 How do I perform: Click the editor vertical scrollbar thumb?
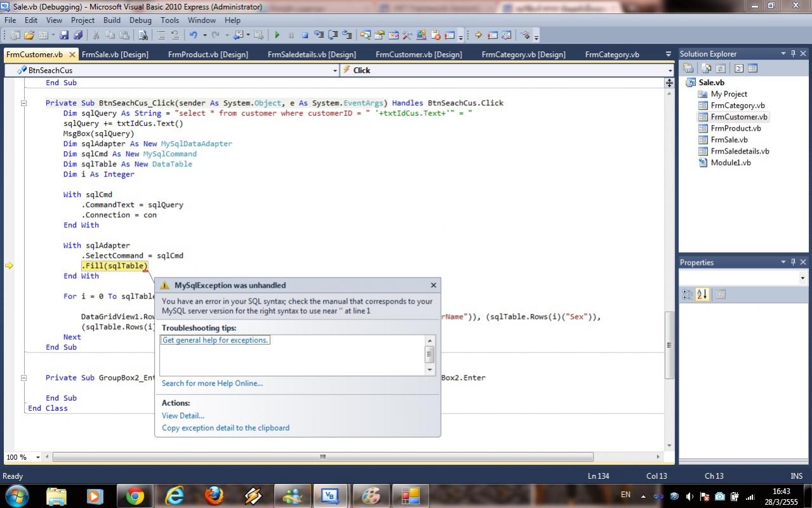pos(669,345)
